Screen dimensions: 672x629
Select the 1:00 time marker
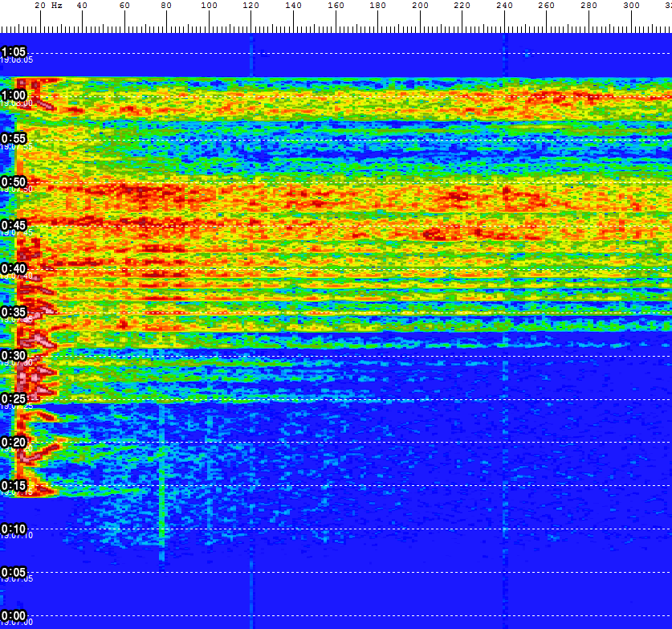(14, 94)
